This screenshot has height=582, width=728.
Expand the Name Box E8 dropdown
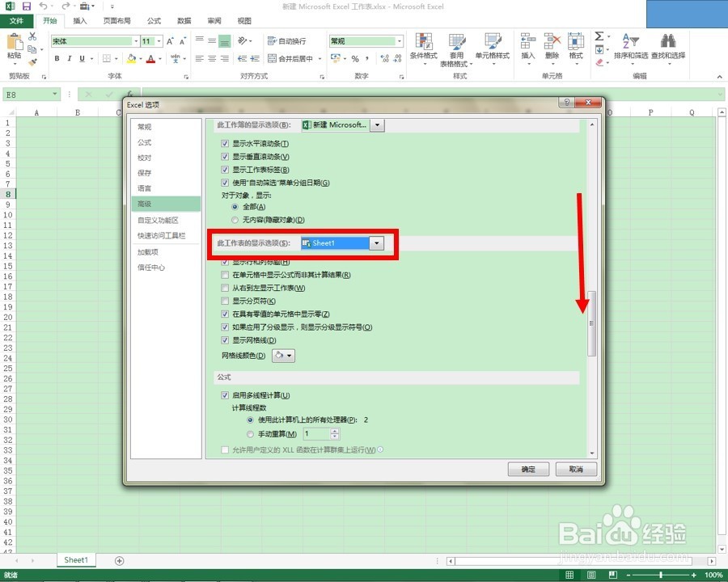(55, 95)
